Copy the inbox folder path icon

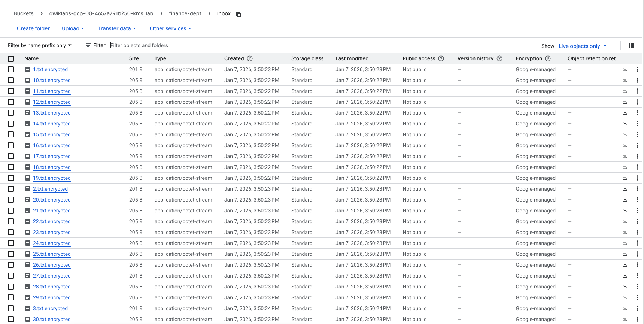tap(239, 15)
